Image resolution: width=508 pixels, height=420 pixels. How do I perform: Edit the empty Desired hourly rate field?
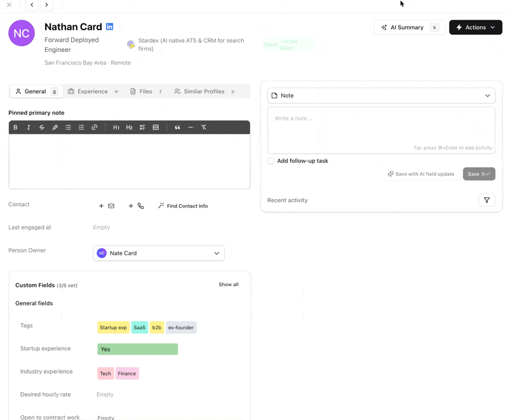click(105, 395)
